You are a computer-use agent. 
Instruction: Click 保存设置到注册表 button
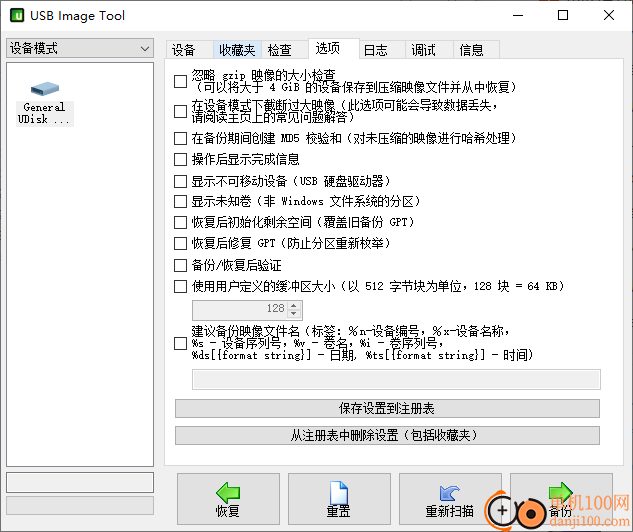coord(387,408)
